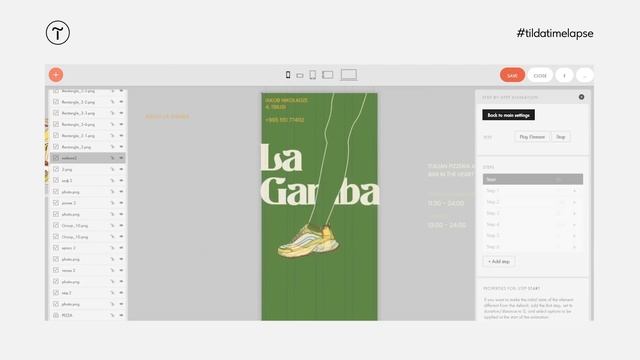Select Step 5 in the steps list
The height and width of the screenshot is (360, 640).
click(x=533, y=236)
